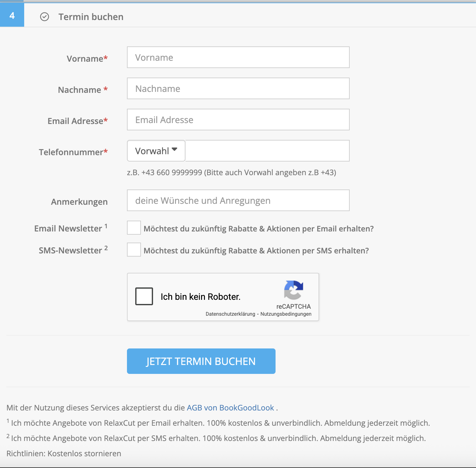Image resolution: width=476 pixels, height=468 pixels.
Task: Focus the Vorname input field
Action: 238,58
